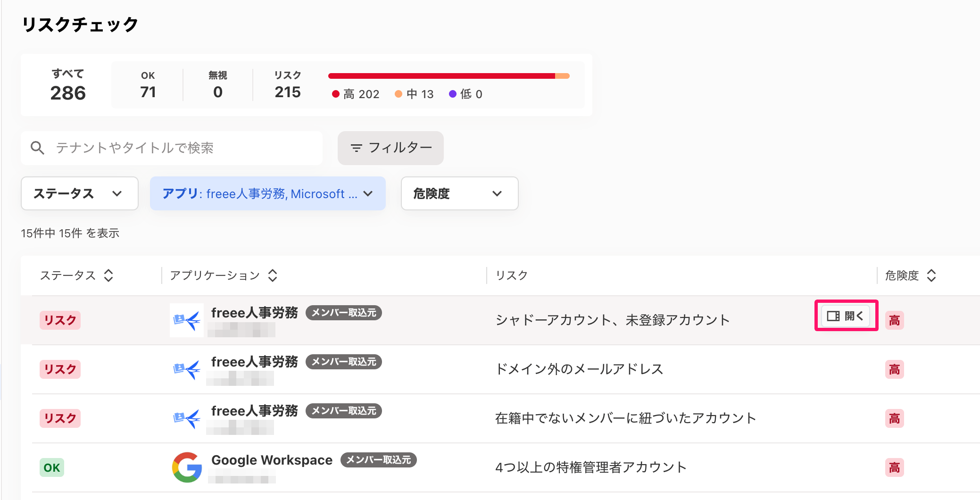Click リスク badge in 在籍中でないメンバー row
Viewport: 980px width, 500px height.
(x=60, y=418)
